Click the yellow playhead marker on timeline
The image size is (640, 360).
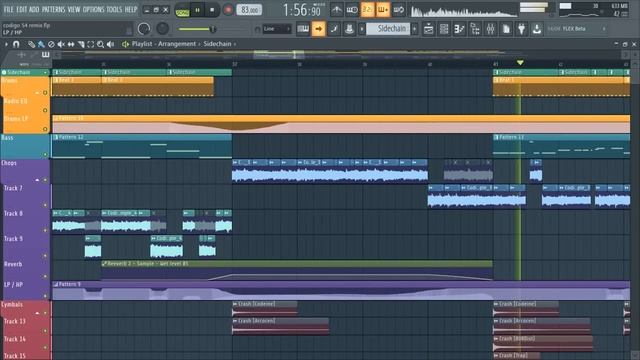coord(520,62)
